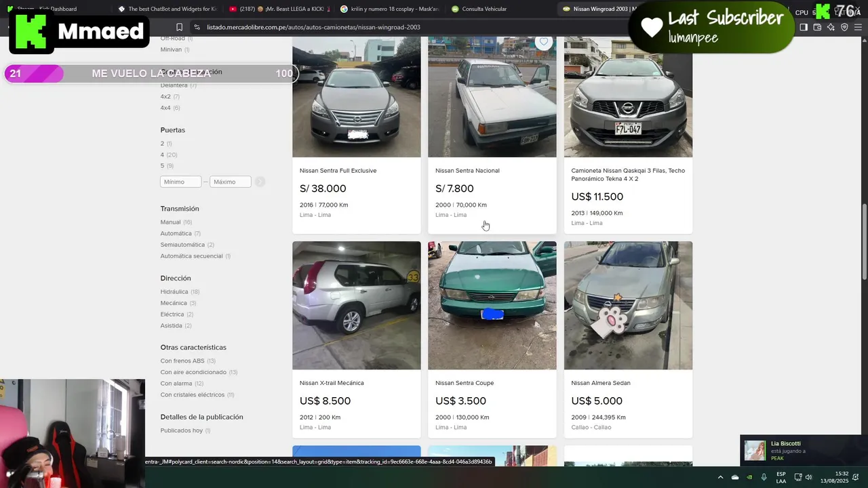Open the Camioneta Nissan Qashqai listing title
The image size is (868, 488).
[x=628, y=175]
